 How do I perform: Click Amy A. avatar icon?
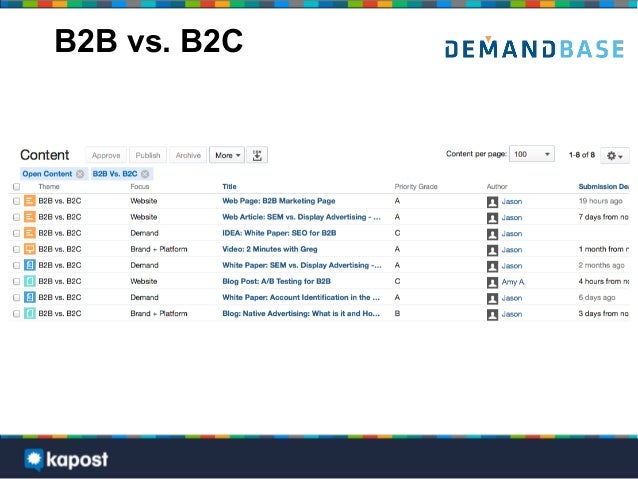tap(492, 282)
